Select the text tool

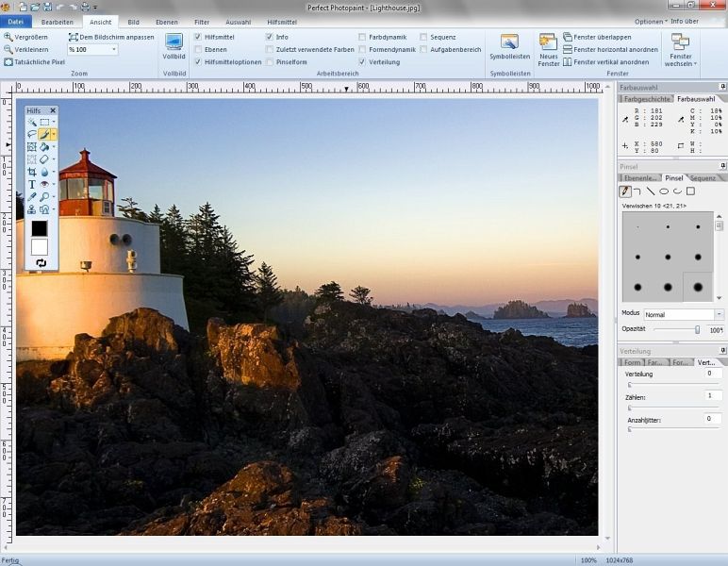click(32, 185)
